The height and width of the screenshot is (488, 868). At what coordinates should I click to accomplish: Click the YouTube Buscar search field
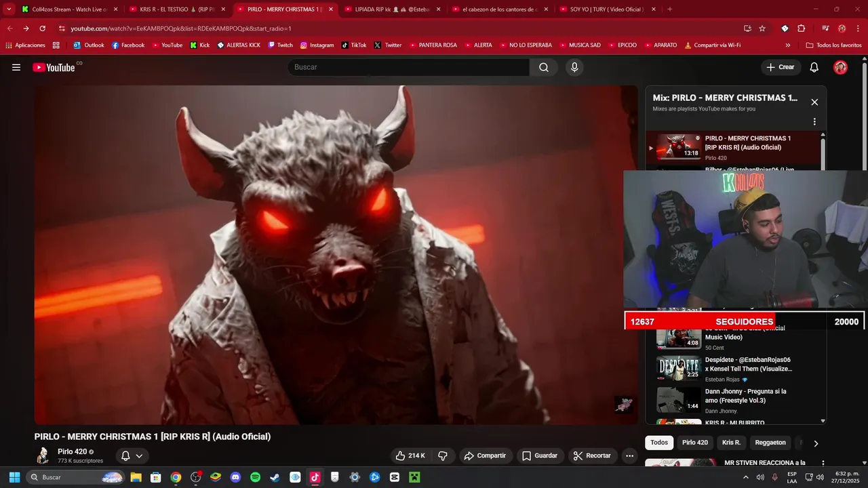(x=408, y=67)
